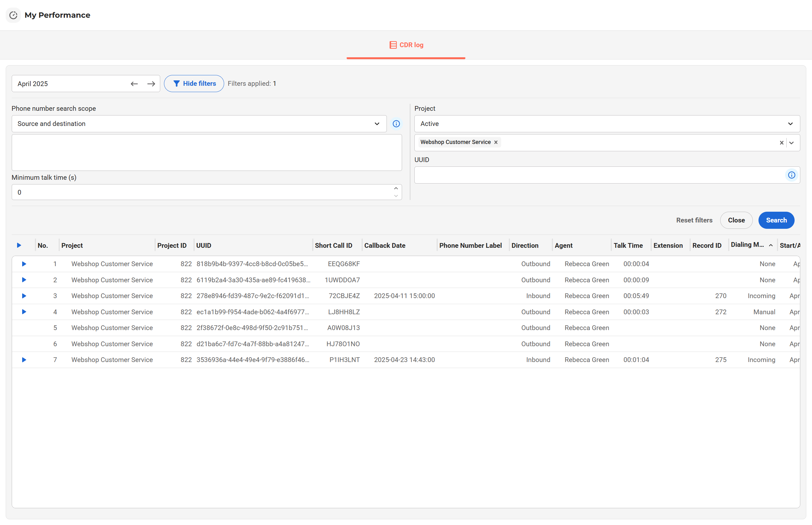This screenshot has height=525, width=812.
Task: Go to next month arrow
Action: [x=151, y=84]
